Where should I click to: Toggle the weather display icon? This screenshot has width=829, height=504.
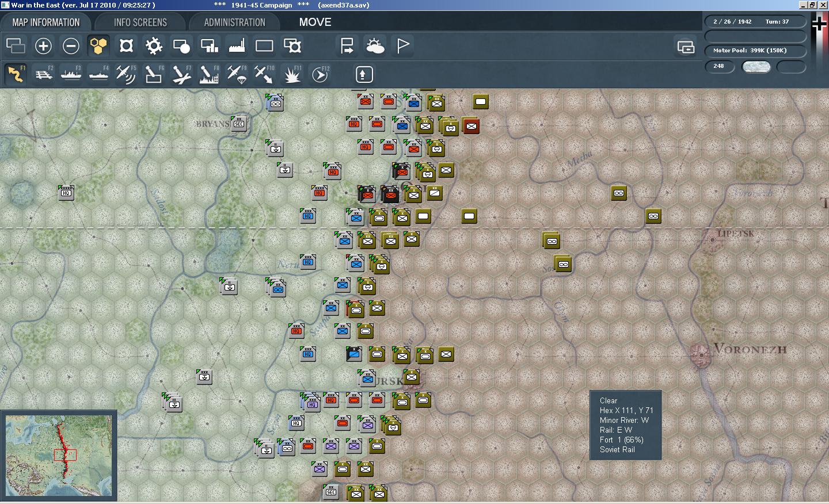coord(375,45)
